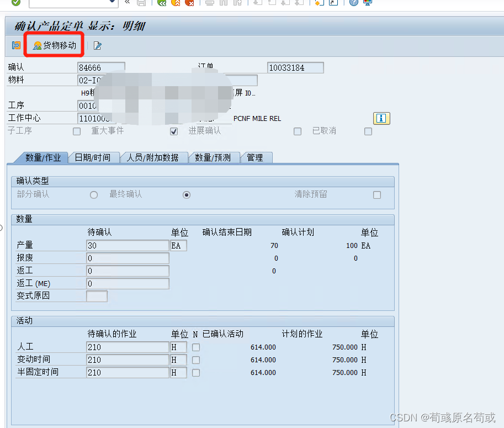Collapse the command field with the « arrow
The height and width of the screenshot is (428, 504).
click(x=128, y=2)
